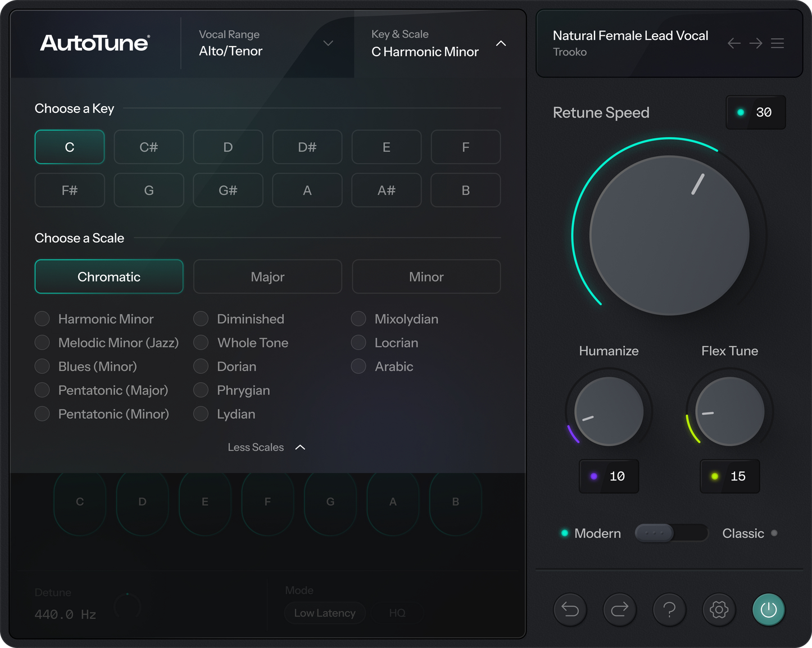
Task: Select the A# key button
Action: pyautogui.click(x=386, y=190)
